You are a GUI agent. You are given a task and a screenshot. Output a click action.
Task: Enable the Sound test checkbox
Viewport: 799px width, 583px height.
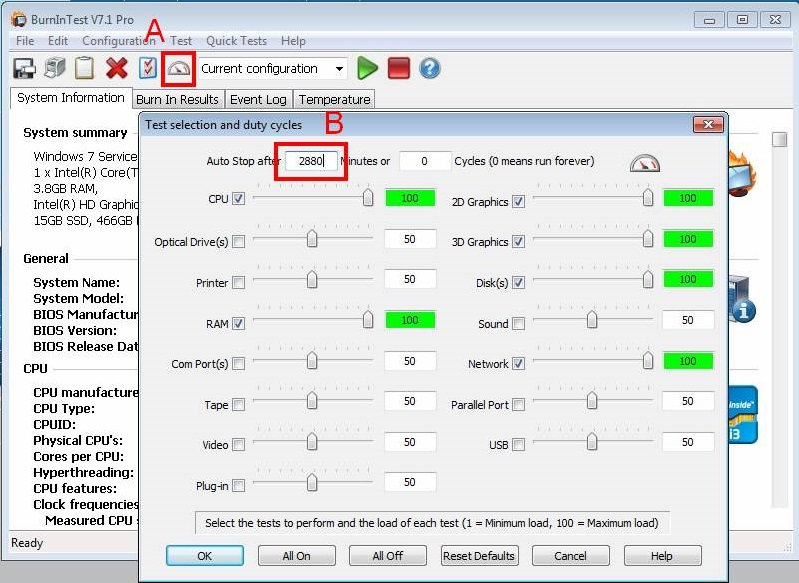[518, 323]
